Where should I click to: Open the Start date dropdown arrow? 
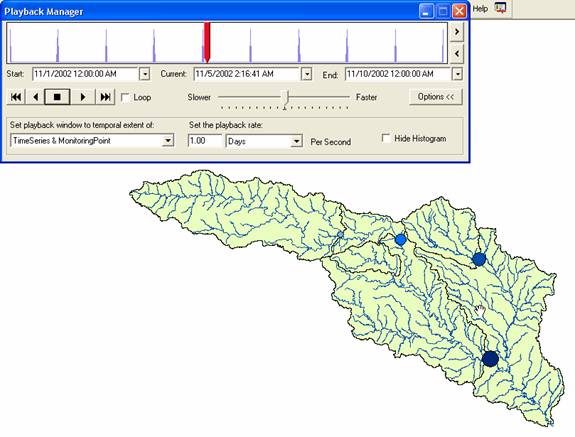tap(145, 74)
